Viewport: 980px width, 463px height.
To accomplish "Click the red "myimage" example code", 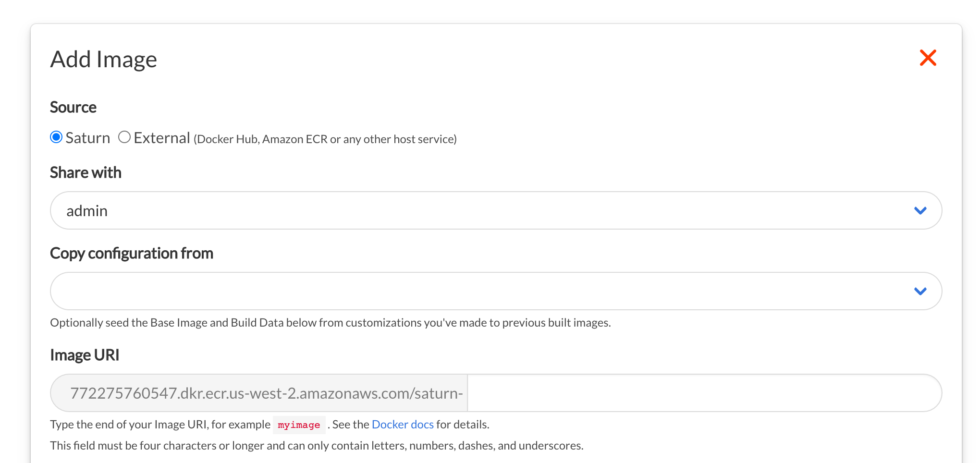I will (x=299, y=425).
